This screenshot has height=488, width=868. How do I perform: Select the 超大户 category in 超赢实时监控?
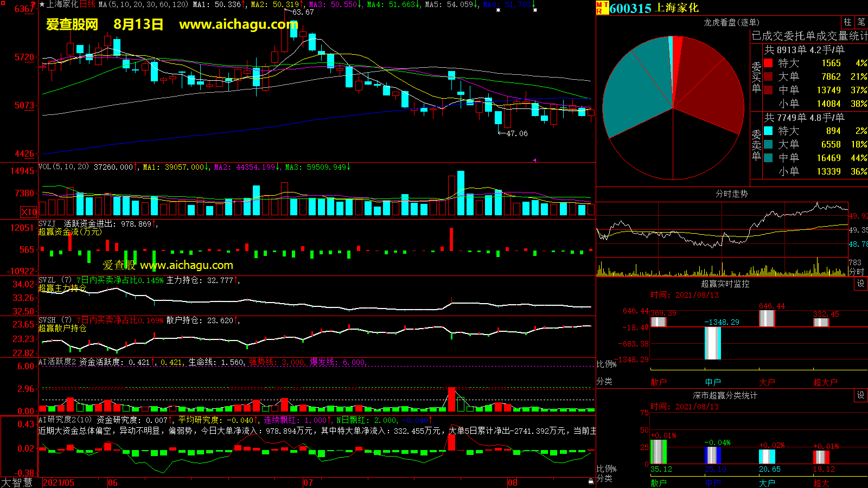pyautogui.click(x=825, y=382)
